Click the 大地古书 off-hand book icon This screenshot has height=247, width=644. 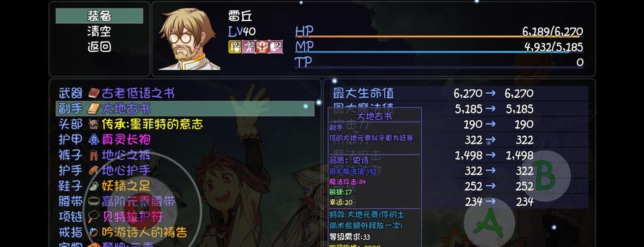point(94,109)
